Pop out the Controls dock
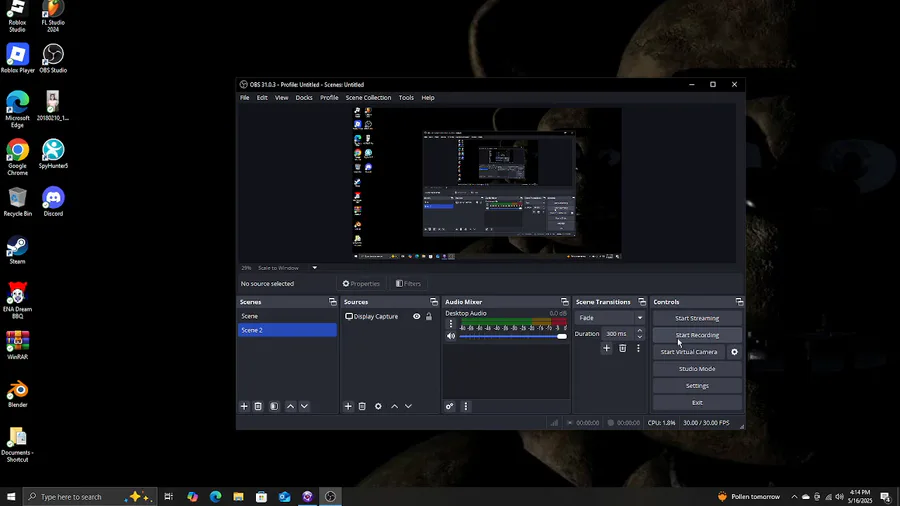The width and height of the screenshot is (900, 506). tap(739, 302)
